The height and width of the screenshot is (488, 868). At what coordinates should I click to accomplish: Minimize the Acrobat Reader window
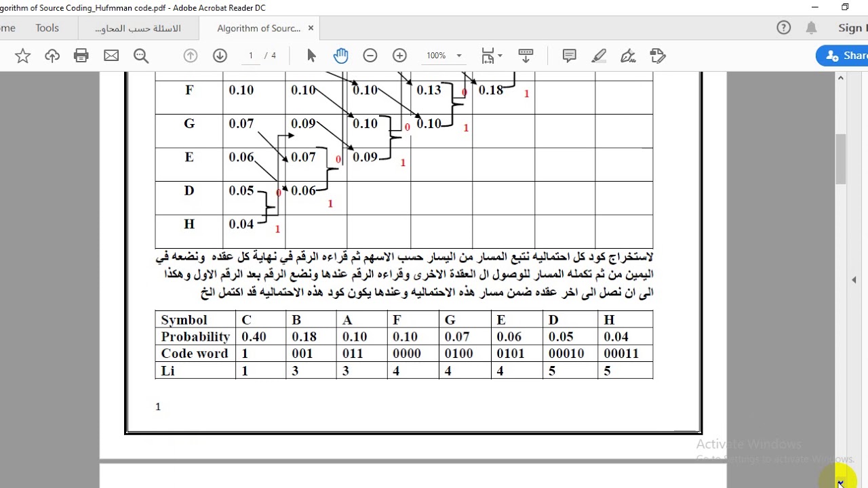(x=814, y=7)
